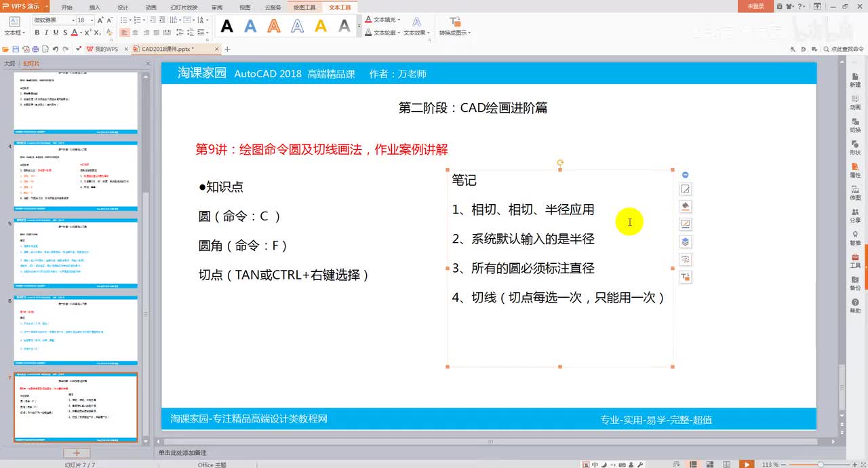The image size is (868, 468).
Task: Toggle superscript formatting
Action: [87, 33]
